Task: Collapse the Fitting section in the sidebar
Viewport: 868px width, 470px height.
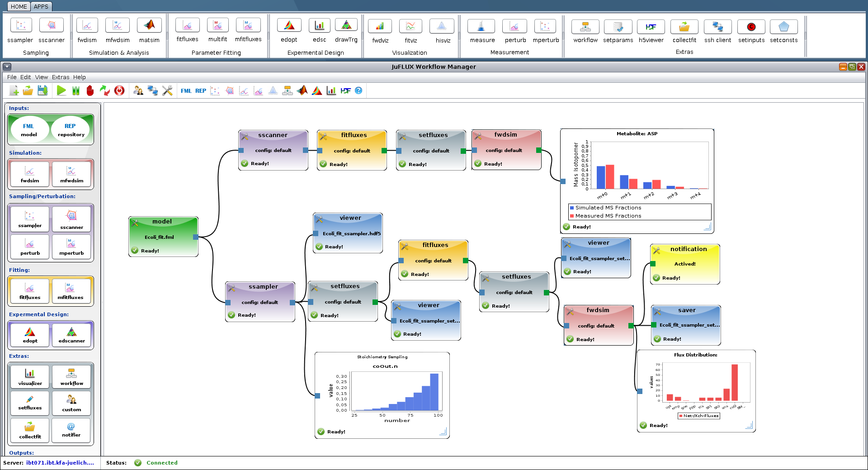Action: pyautogui.click(x=19, y=270)
